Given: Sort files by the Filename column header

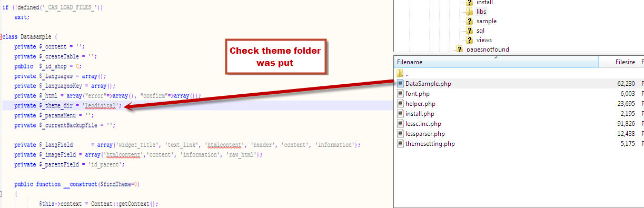Looking at the screenshot, I should pos(496,62).
